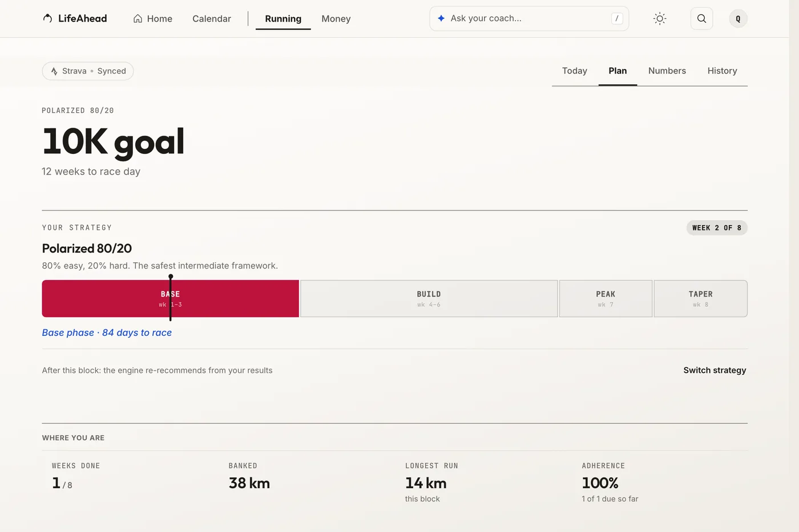Select the Plan tab

pyautogui.click(x=618, y=71)
